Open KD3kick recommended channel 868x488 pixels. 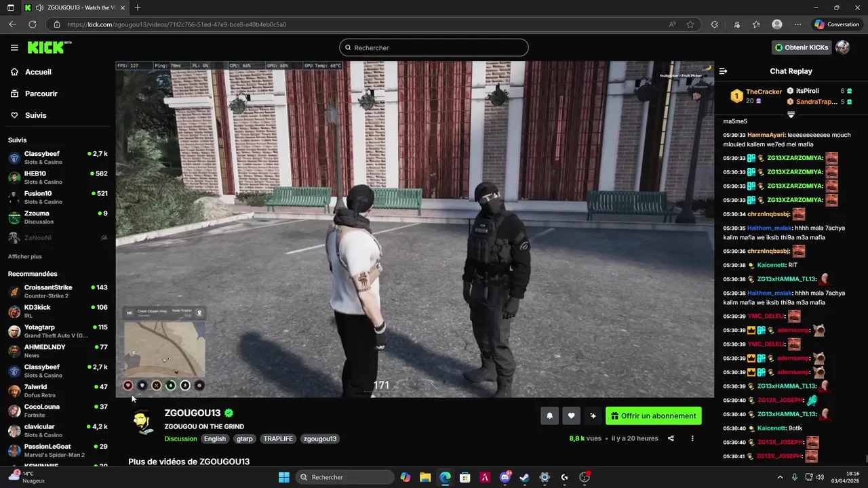[x=58, y=311]
